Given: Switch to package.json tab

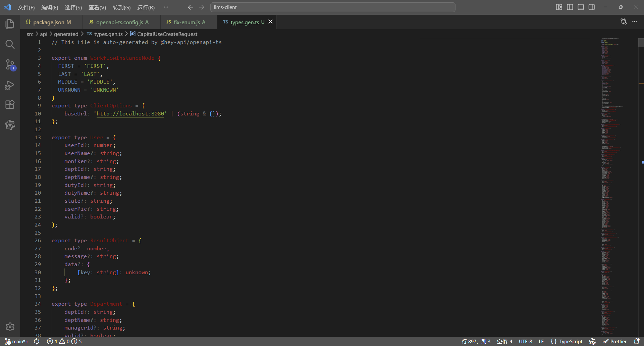Looking at the screenshot, I should [x=51, y=22].
